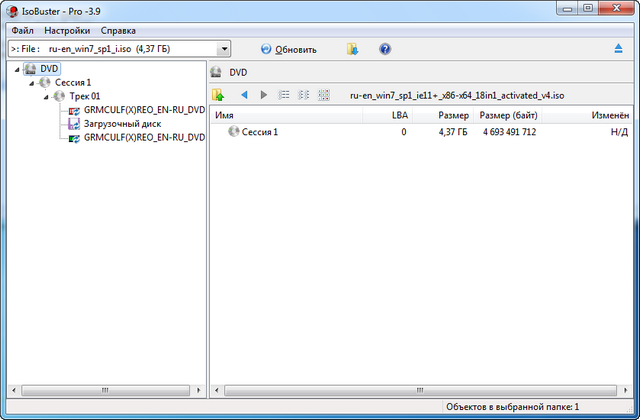This screenshot has width=640, height=420.
Task: Select DVD node in the tree
Action: [x=49, y=69]
